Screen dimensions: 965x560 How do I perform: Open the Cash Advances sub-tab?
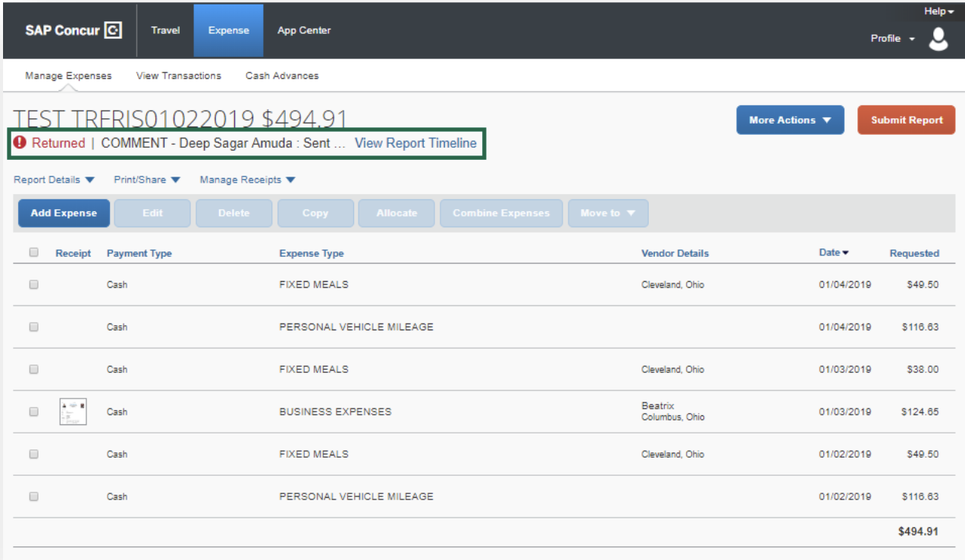(x=282, y=76)
